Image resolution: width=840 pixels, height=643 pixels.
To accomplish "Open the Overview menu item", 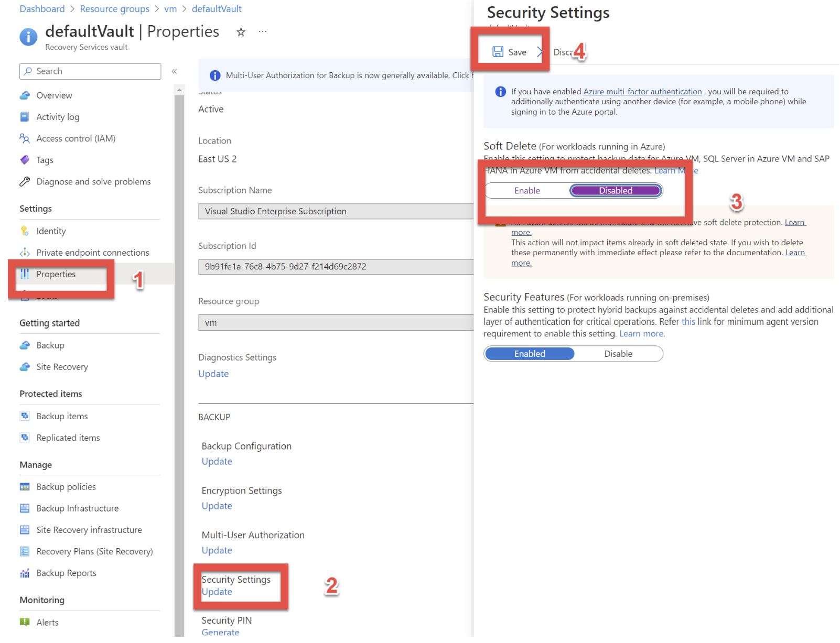I will click(54, 95).
